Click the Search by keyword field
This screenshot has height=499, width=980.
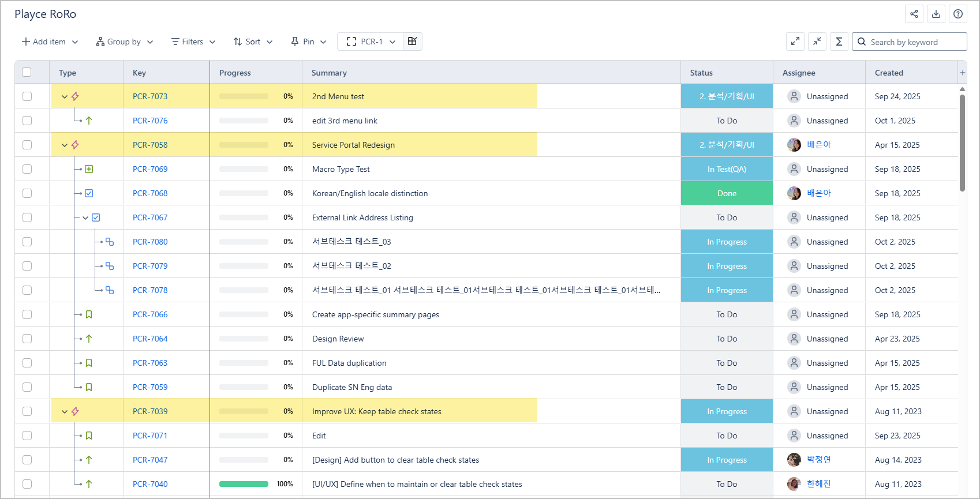(915, 42)
